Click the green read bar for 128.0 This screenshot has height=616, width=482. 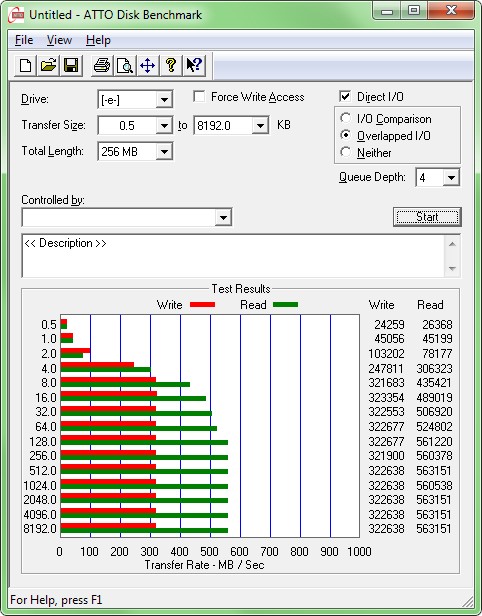click(x=144, y=443)
